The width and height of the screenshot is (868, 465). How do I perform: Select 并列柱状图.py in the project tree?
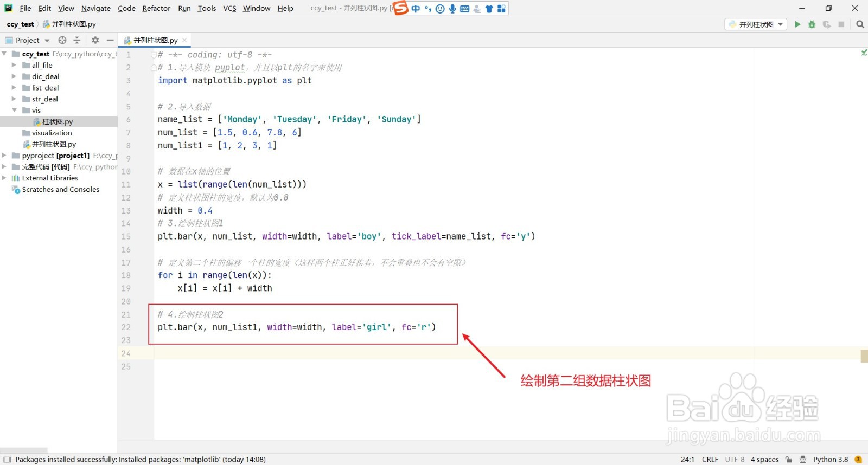[49, 144]
